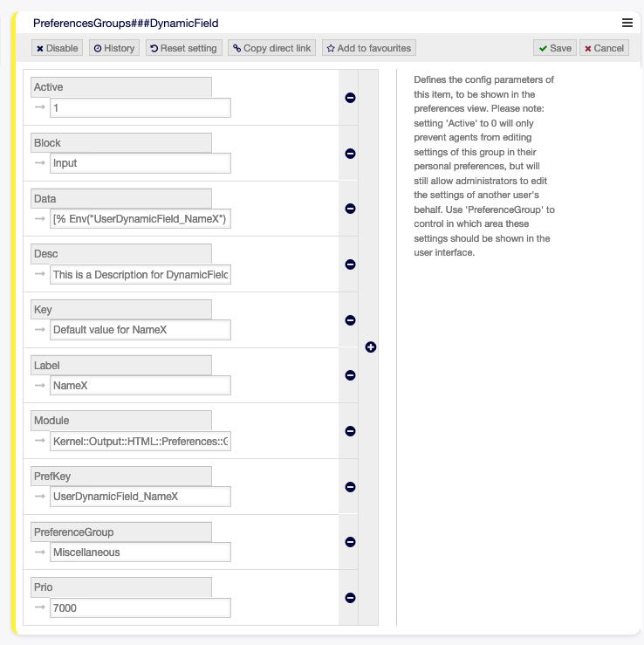The height and width of the screenshot is (645, 644).
Task: Save the setting changes
Action: tap(555, 48)
